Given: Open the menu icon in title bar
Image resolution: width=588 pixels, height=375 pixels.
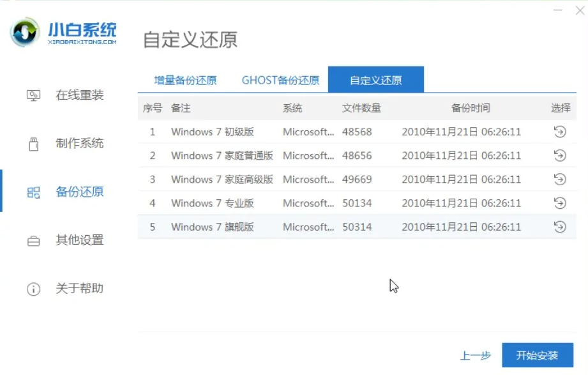Looking at the screenshot, I should pos(557,10).
